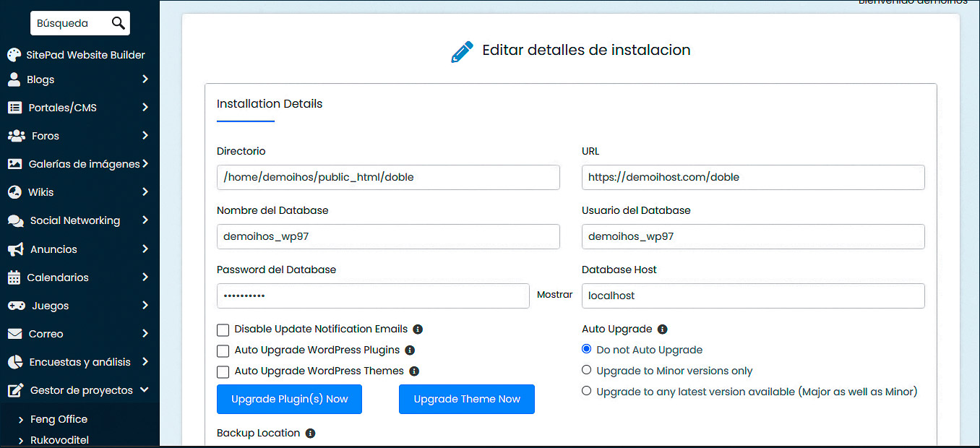The height and width of the screenshot is (448, 980).
Task: Expand the Encuestas y análisis section
Action: (x=150, y=361)
